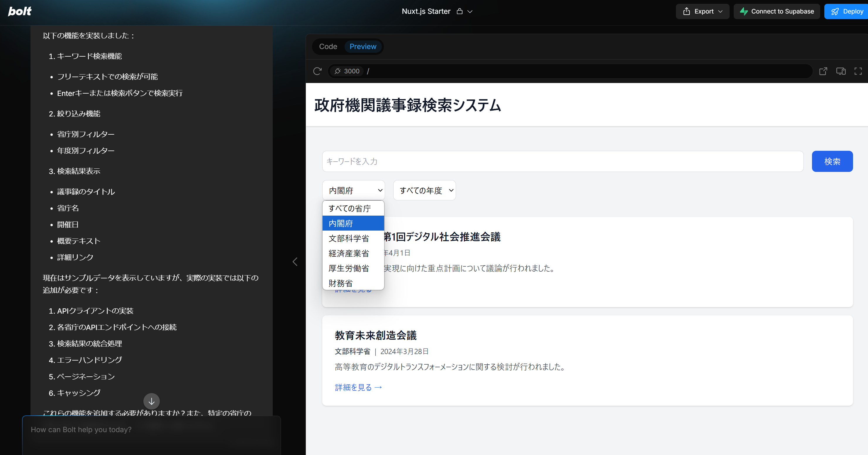Click the bolt logo
Viewport: 868px width, 455px height.
point(20,11)
